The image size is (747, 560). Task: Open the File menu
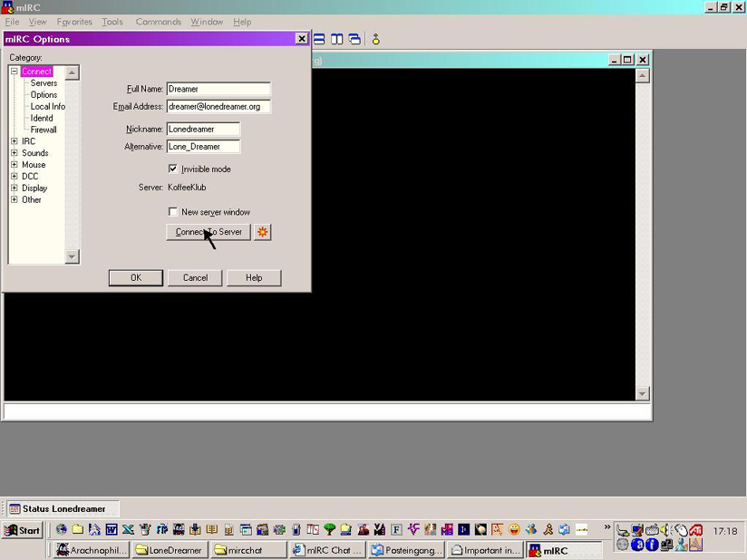coord(12,22)
